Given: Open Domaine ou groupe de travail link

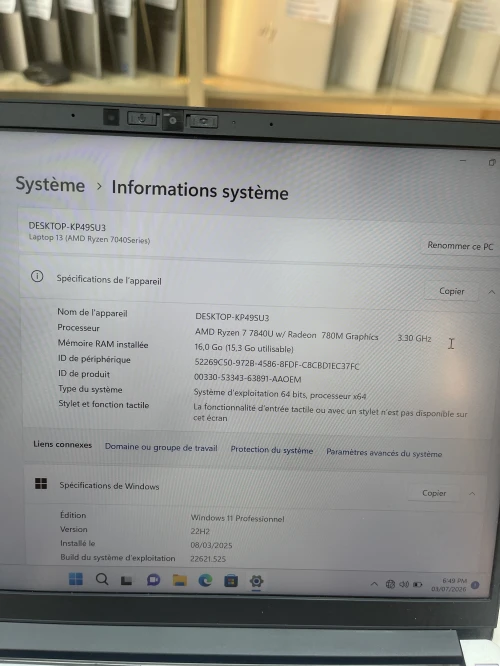Looking at the screenshot, I should pos(161,448).
